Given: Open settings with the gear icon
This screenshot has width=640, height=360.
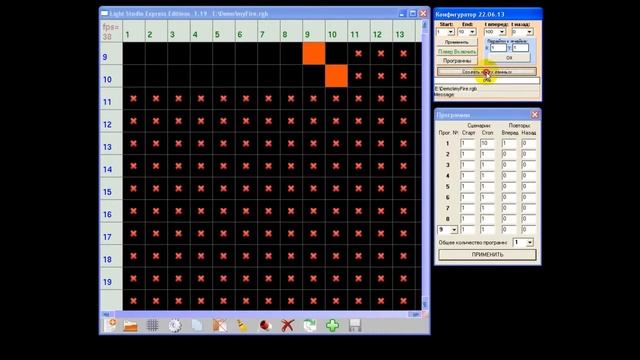Looking at the screenshot, I should point(175,325).
